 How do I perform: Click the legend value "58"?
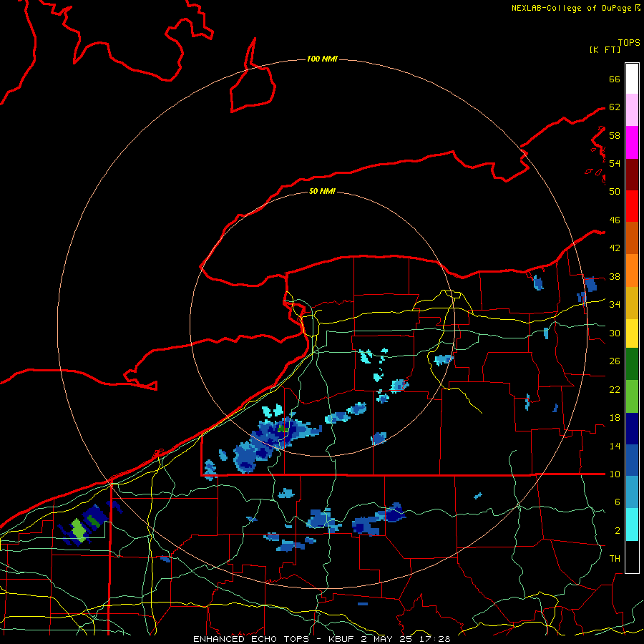coord(615,135)
